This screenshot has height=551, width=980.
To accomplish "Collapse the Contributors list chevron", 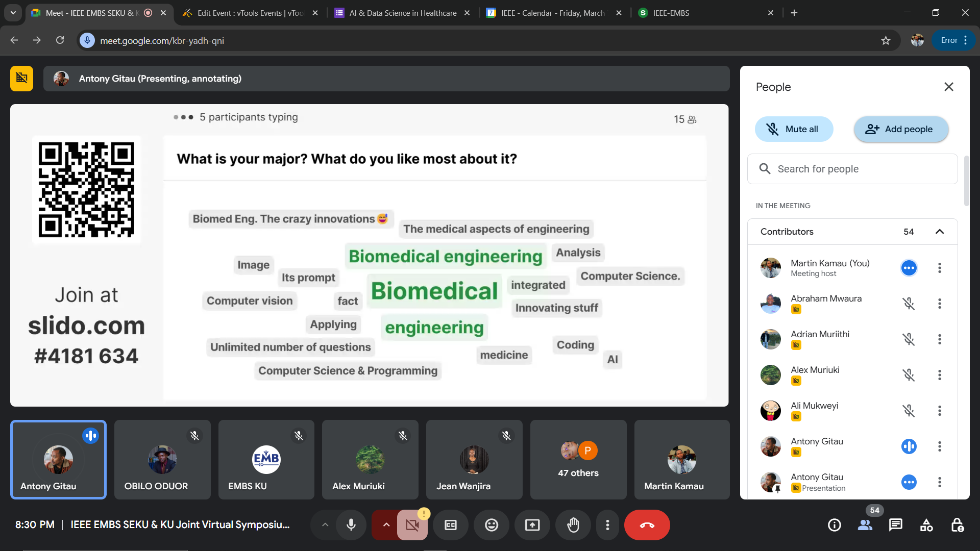I will 940,232.
